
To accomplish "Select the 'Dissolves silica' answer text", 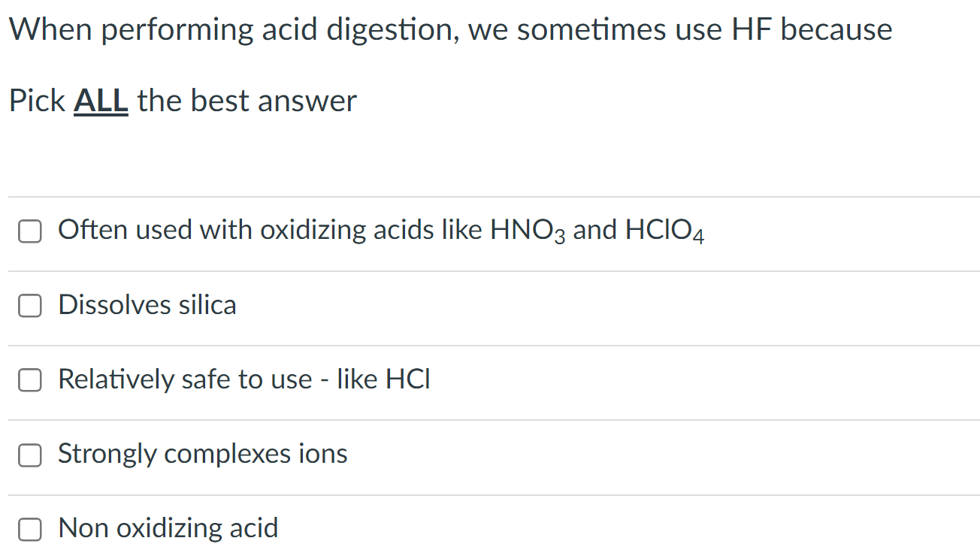I will [147, 305].
